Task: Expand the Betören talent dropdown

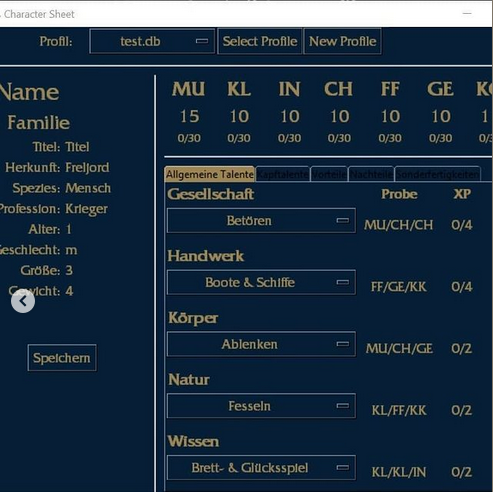Action: pyautogui.click(x=261, y=221)
